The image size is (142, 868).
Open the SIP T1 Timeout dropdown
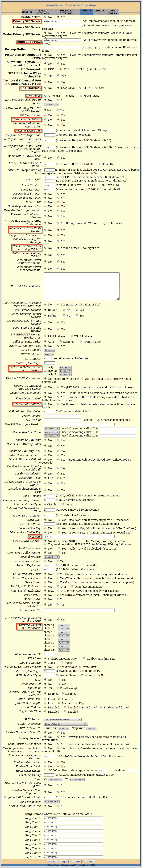[49, 350]
